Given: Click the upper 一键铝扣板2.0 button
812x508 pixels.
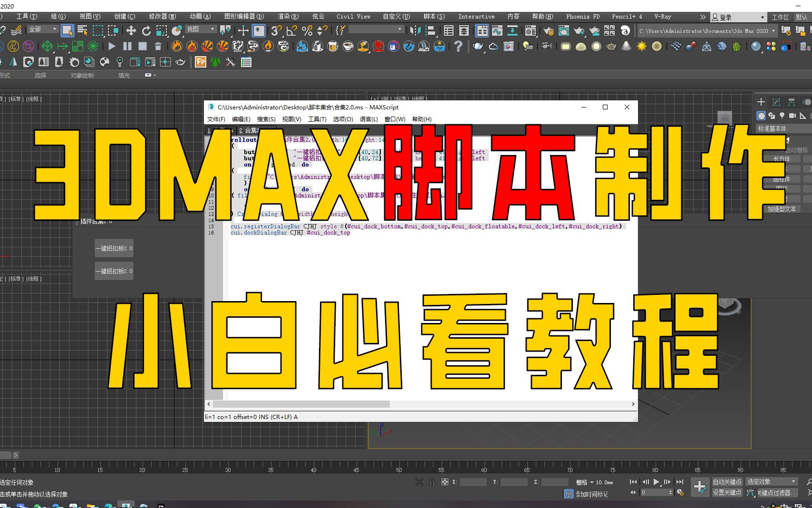Looking at the screenshot, I should pyautogui.click(x=114, y=248).
